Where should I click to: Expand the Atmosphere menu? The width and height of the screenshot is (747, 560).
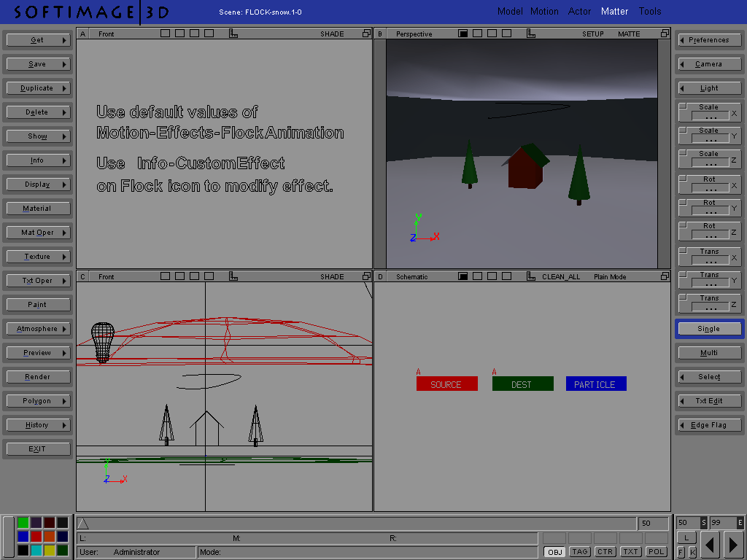pos(37,328)
